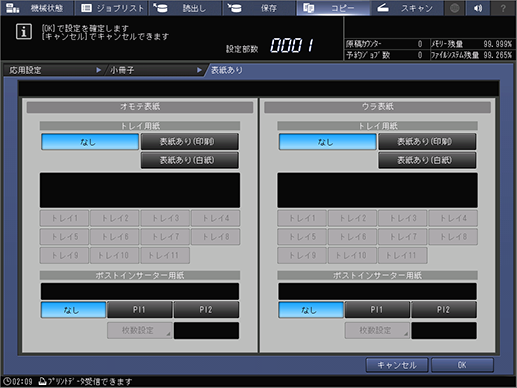Switch to the 読出し recall tab

pyautogui.click(x=185, y=8)
